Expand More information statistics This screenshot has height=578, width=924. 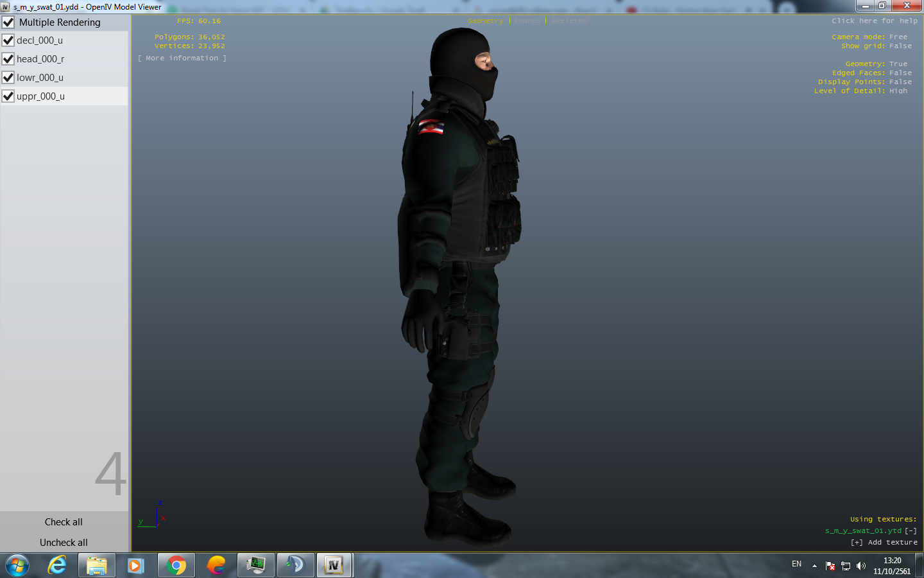(182, 58)
